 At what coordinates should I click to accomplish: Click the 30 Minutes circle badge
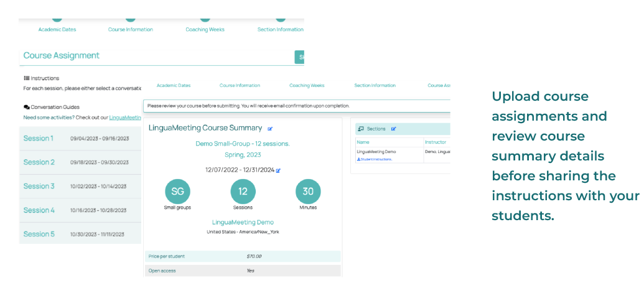click(x=308, y=192)
